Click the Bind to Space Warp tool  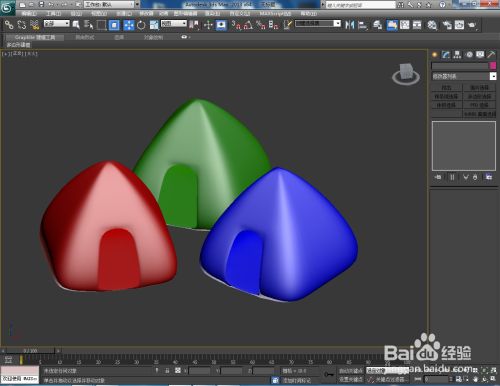[34, 25]
